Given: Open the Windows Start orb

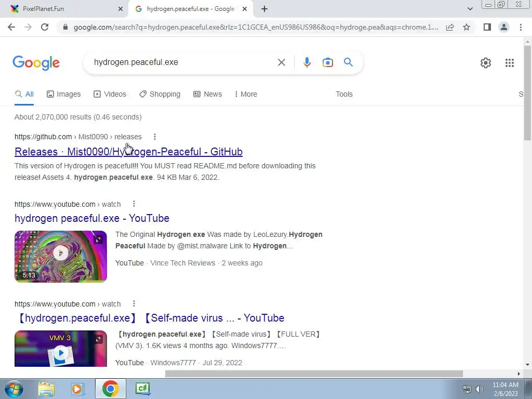Looking at the screenshot, I should (14, 389).
